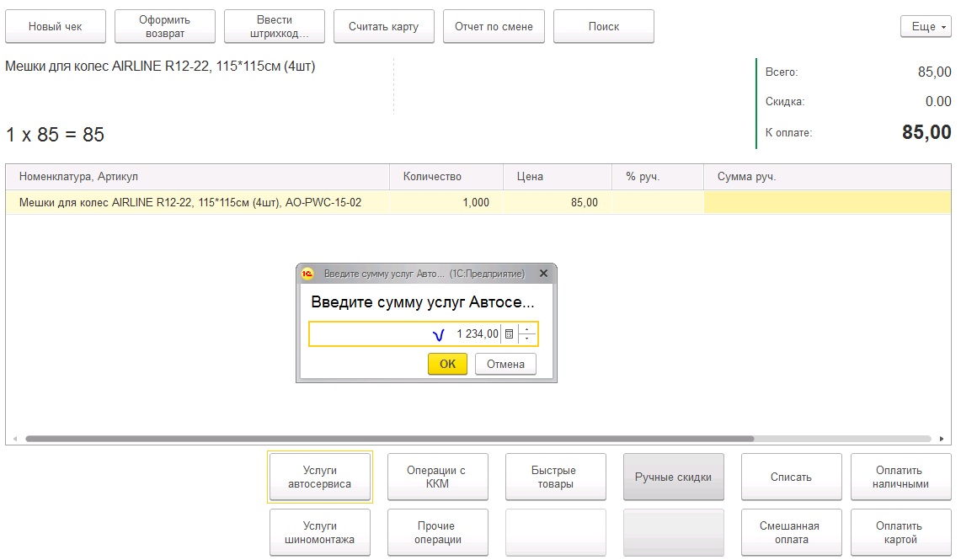Click the Поиск button
Image resolution: width=961 pixels, height=560 pixels.
603,27
